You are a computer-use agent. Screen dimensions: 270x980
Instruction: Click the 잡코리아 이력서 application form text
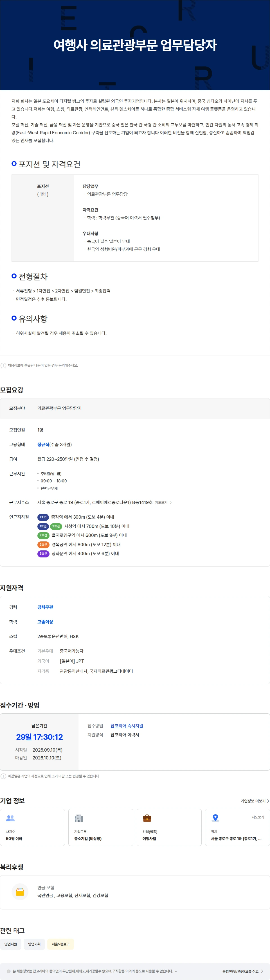(125, 735)
